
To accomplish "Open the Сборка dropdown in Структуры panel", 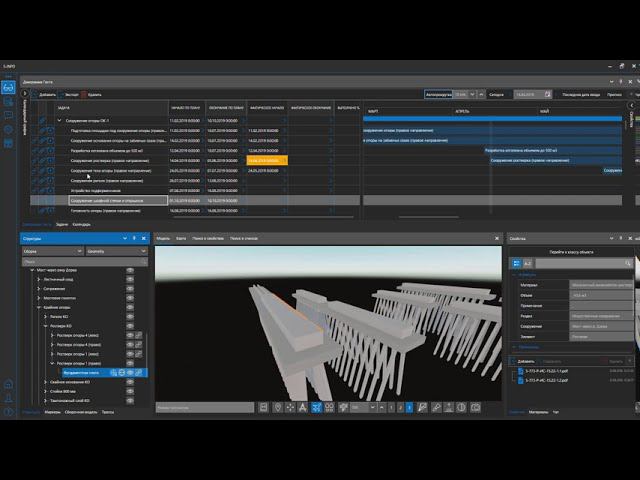I will tap(53, 251).
